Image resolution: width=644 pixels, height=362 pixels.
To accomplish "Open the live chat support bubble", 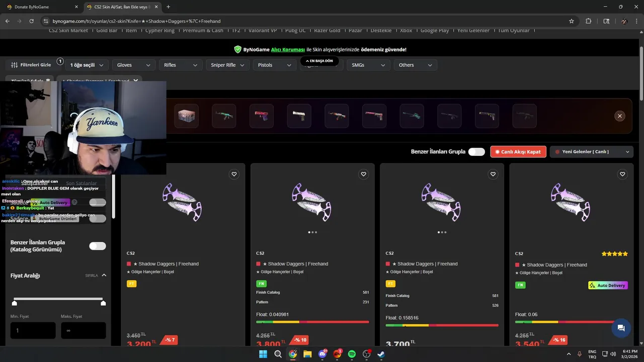I will 621,328.
